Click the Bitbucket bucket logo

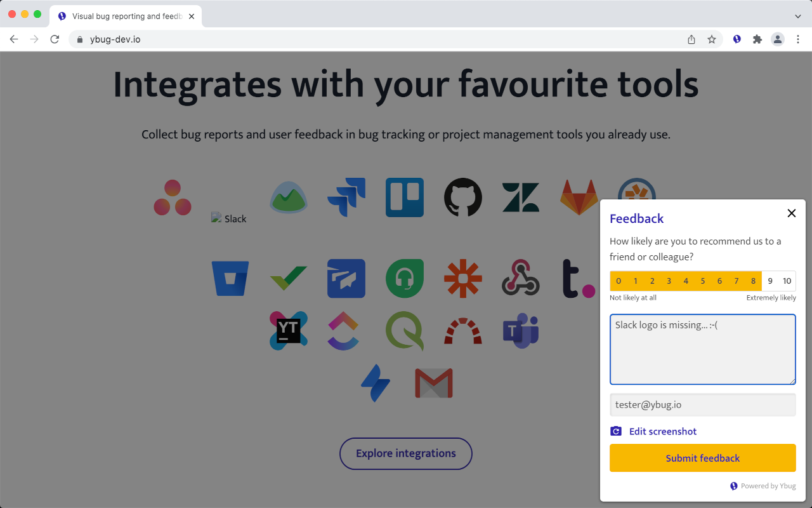tap(230, 278)
